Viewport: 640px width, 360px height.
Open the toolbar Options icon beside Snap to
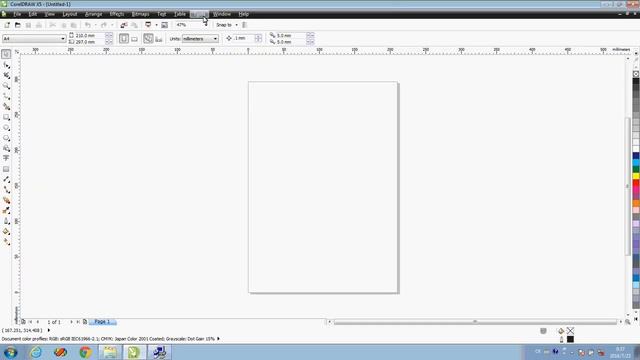click(244, 25)
